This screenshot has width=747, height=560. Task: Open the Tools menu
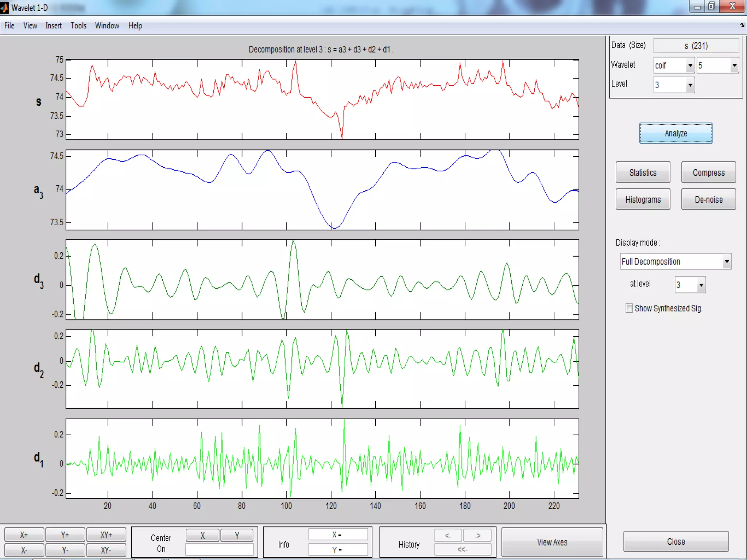[78, 26]
